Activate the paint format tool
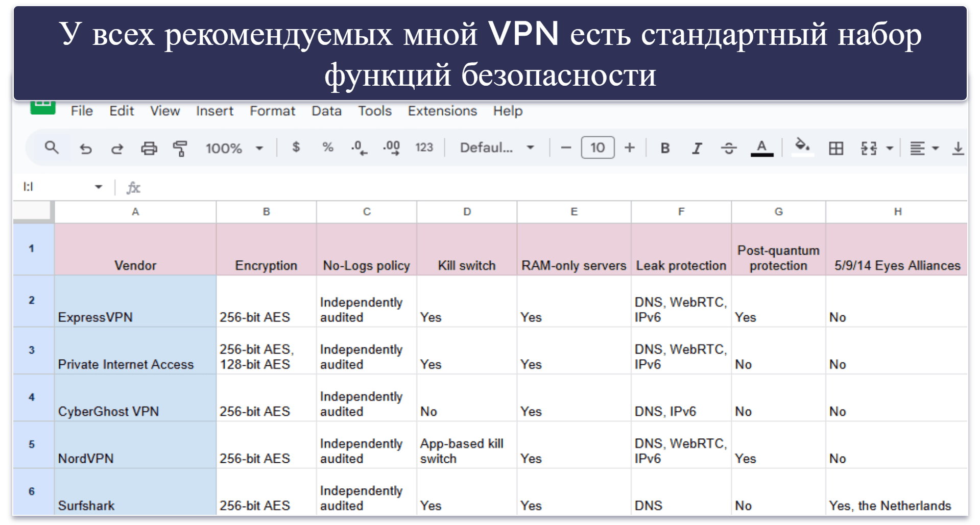The image size is (980, 525). [180, 148]
